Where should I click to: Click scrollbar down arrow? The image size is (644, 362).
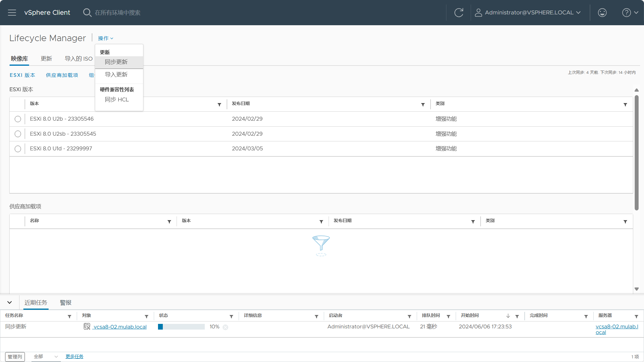[637, 289]
